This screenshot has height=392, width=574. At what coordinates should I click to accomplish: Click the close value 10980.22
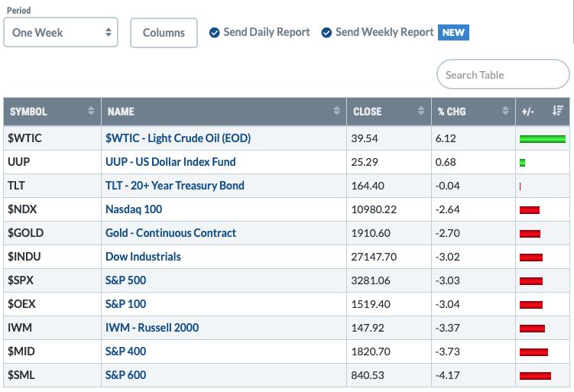(x=374, y=209)
